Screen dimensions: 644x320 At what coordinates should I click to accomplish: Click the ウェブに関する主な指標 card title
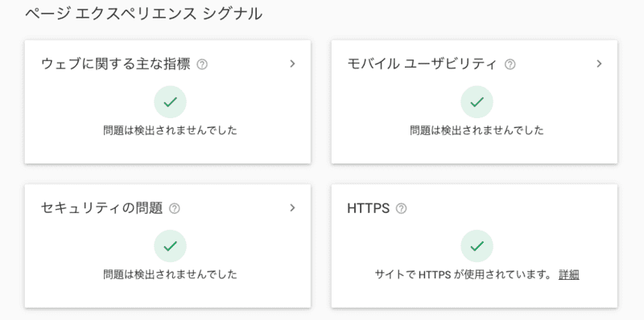pyautogui.click(x=116, y=64)
